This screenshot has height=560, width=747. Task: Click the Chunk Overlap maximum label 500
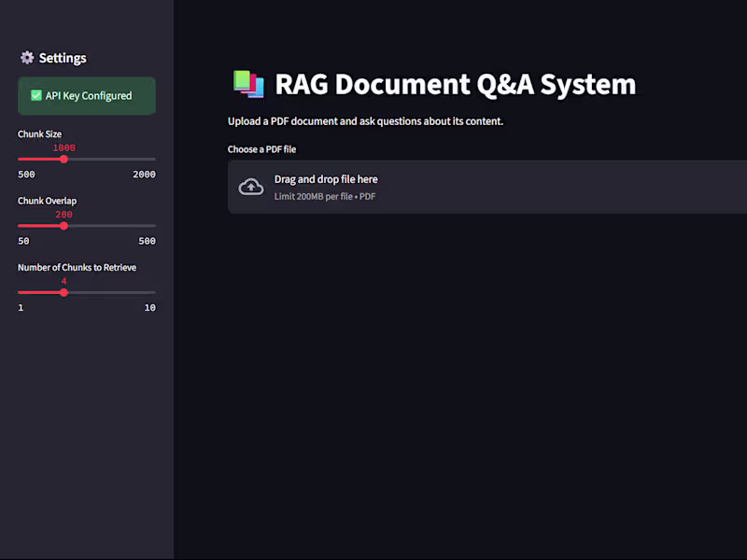coord(147,241)
